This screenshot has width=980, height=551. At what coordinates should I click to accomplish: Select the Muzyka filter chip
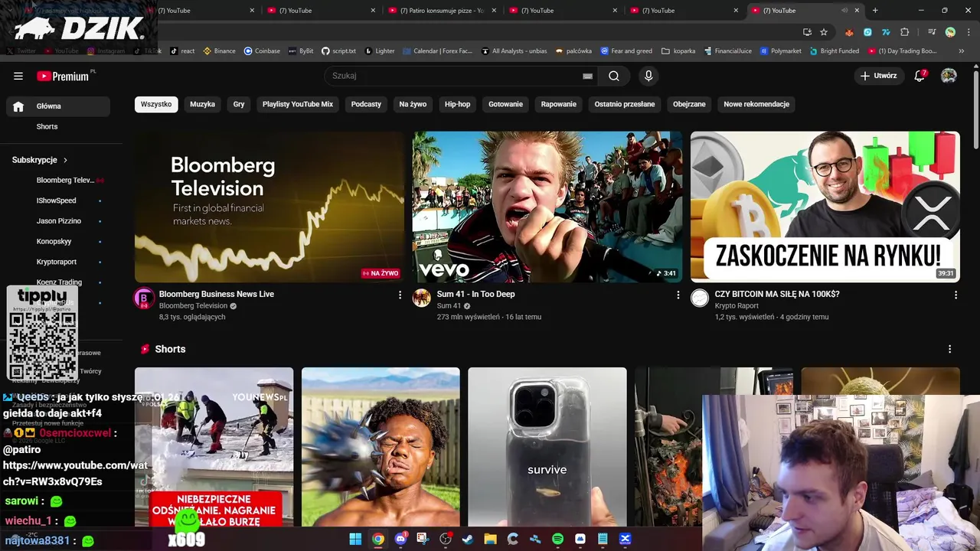(203, 104)
